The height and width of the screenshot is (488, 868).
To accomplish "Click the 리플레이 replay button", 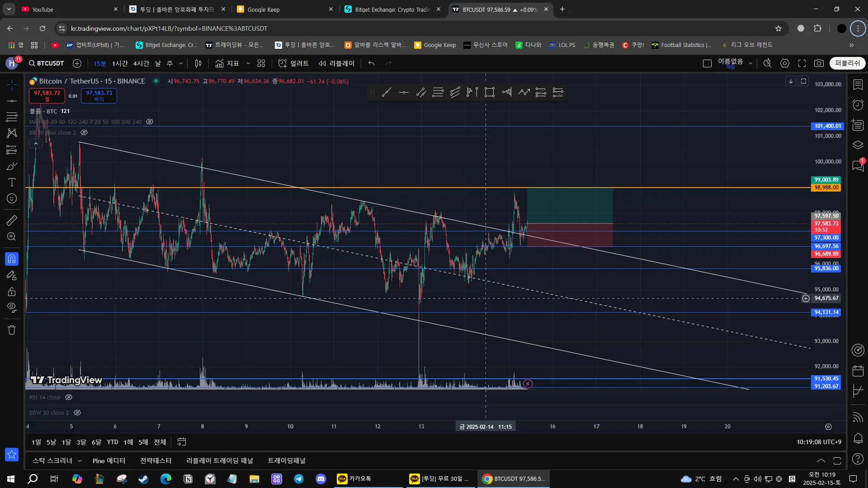I will click(336, 63).
